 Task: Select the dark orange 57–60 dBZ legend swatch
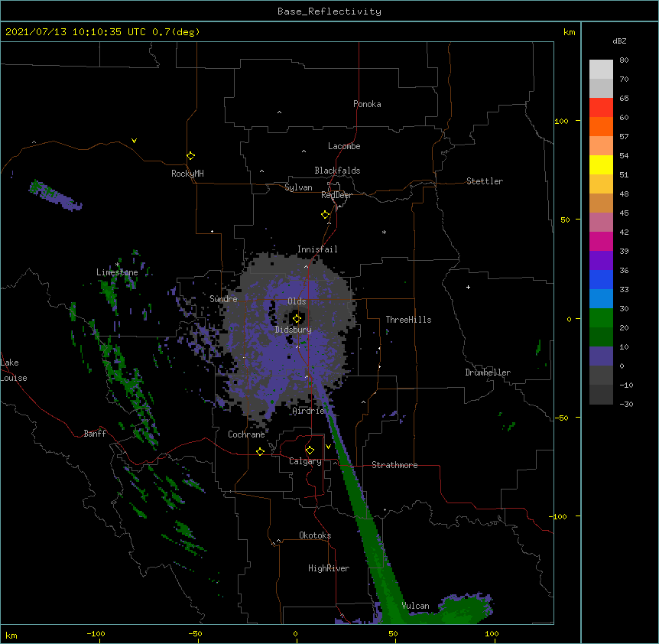(x=601, y=126)
